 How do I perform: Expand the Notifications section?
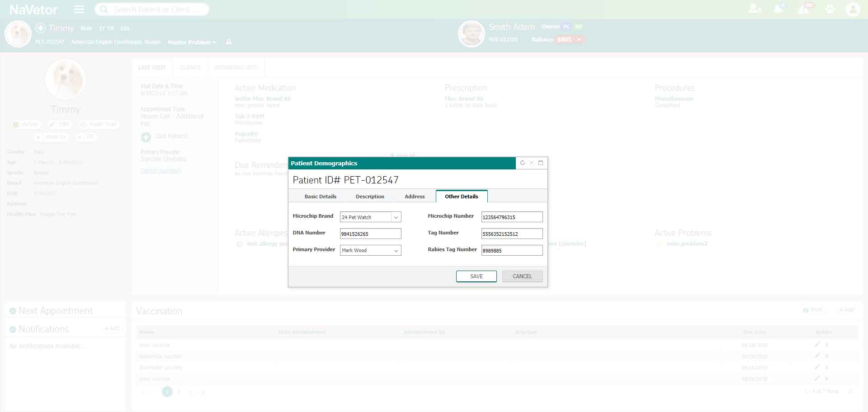pos(13,329)
